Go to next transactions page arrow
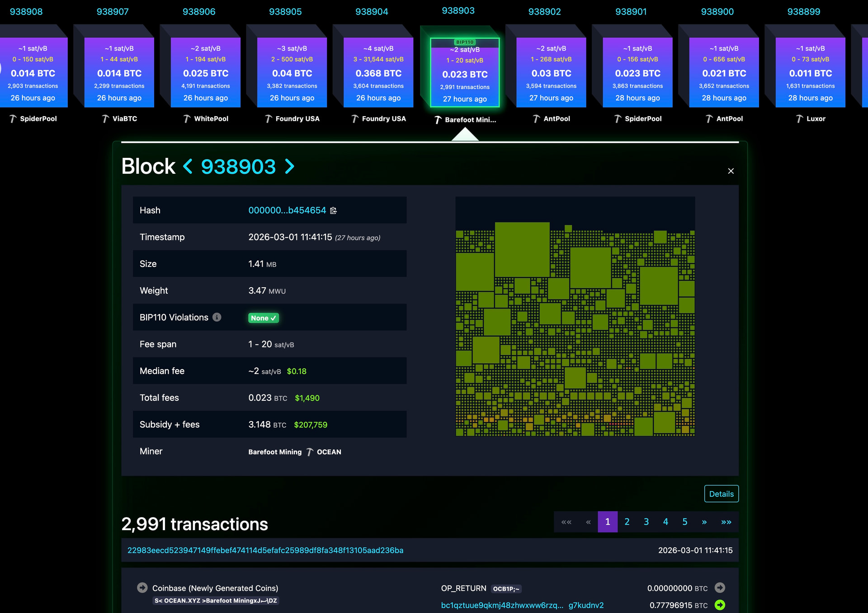 tap(704, 522)
